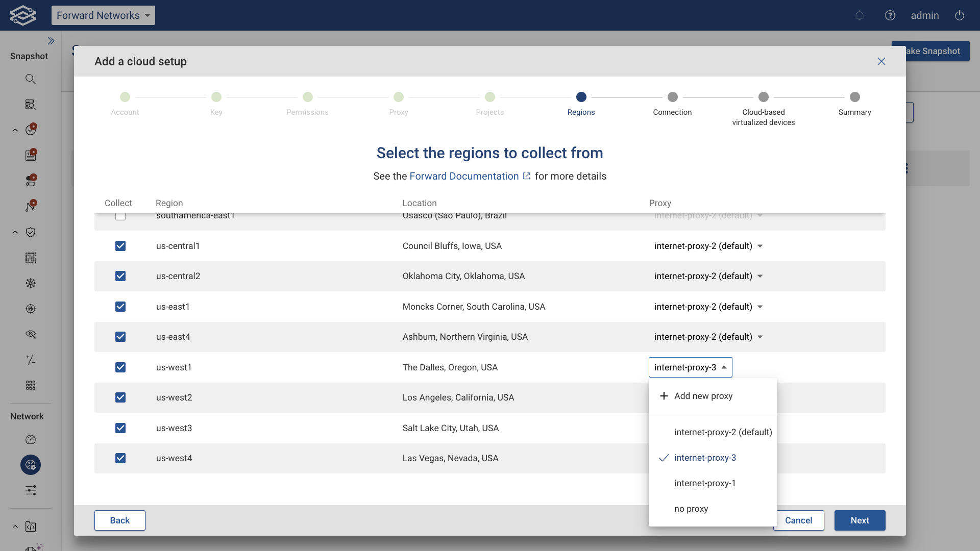
Task: Choose 'no proxy' from the menu
Action: [x=691, y=509]
